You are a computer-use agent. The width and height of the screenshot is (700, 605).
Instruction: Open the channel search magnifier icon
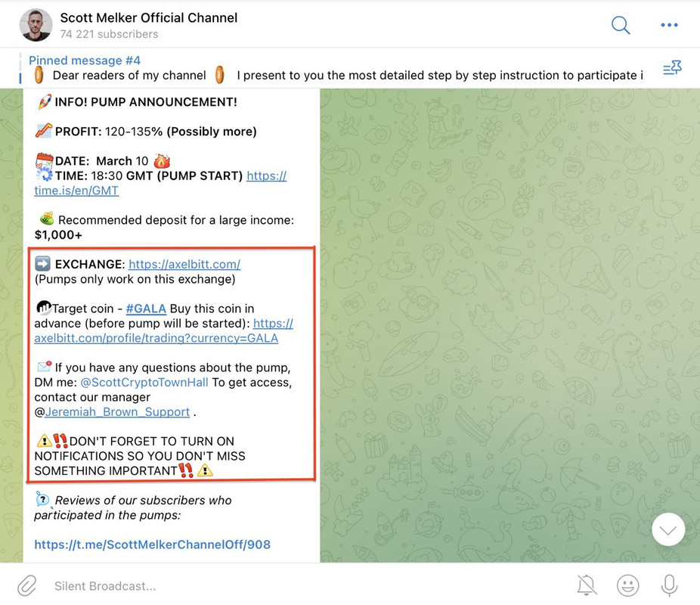[621, 25]
